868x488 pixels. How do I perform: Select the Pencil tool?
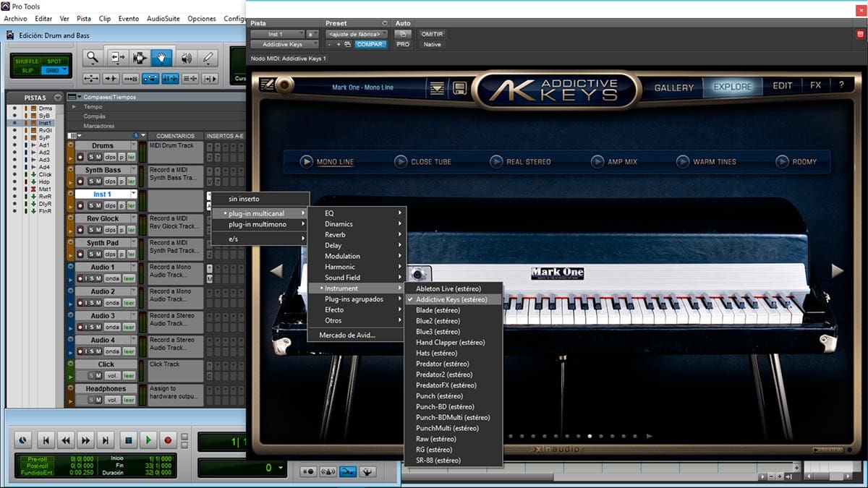click(x=208, y=57)
